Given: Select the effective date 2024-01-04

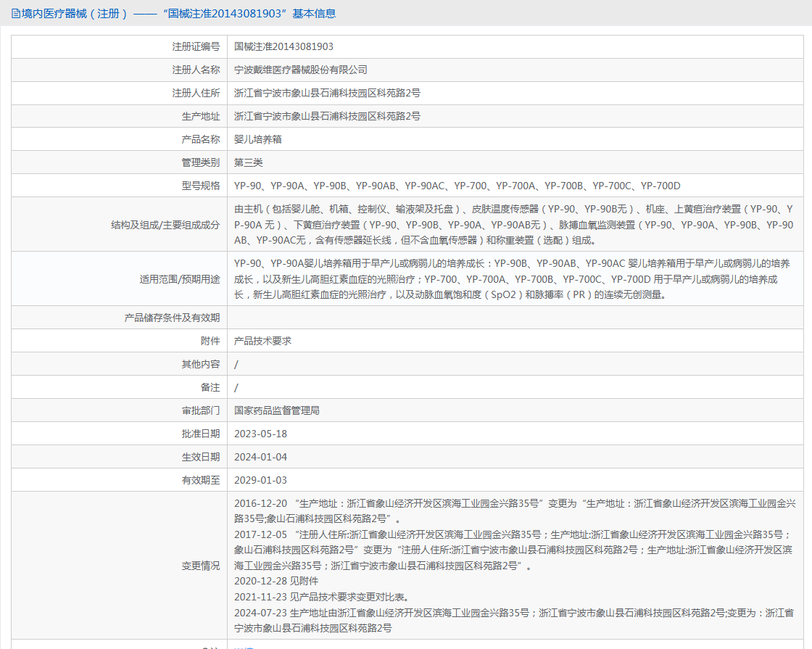Looking at the screenshot, I should [x=260, y=457].
